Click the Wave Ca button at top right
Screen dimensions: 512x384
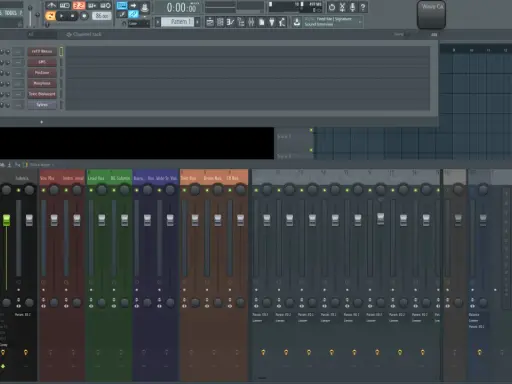coord(431,14)
